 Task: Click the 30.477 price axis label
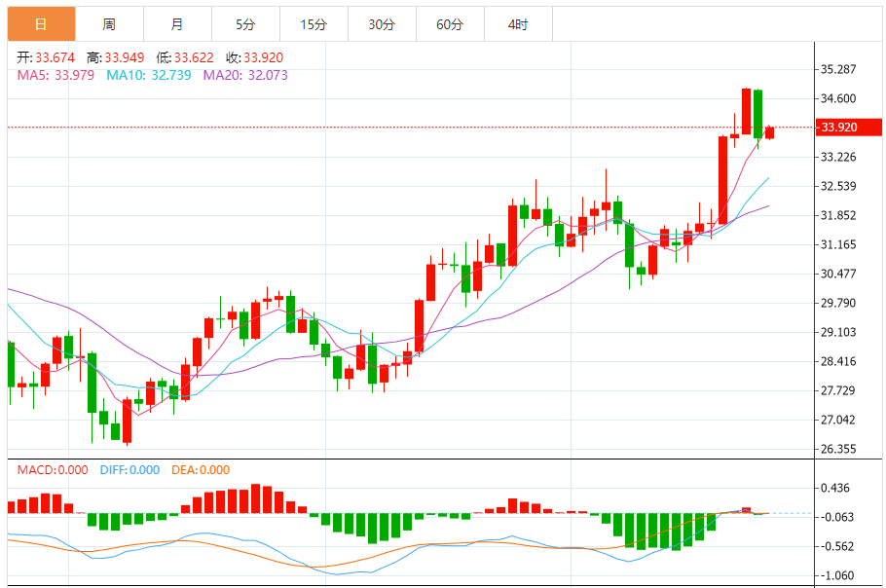pyautogui.click(x=838, y=274)
